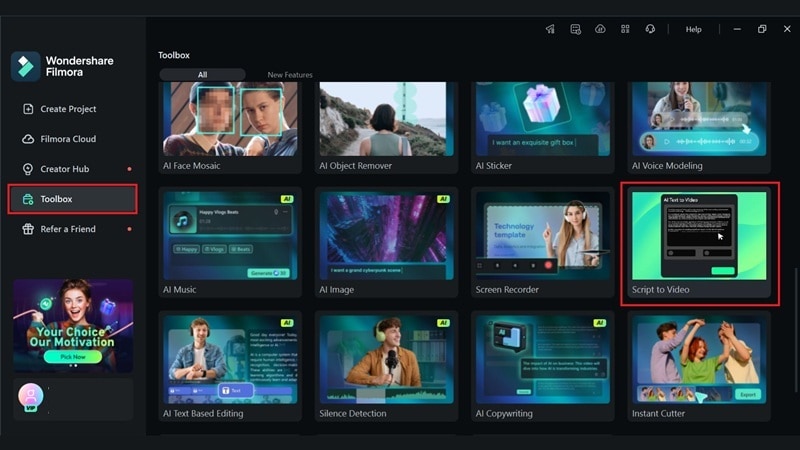Open the AI Image tool card
This screenshot has width=800, height=450.
click(x=386, y=242)
